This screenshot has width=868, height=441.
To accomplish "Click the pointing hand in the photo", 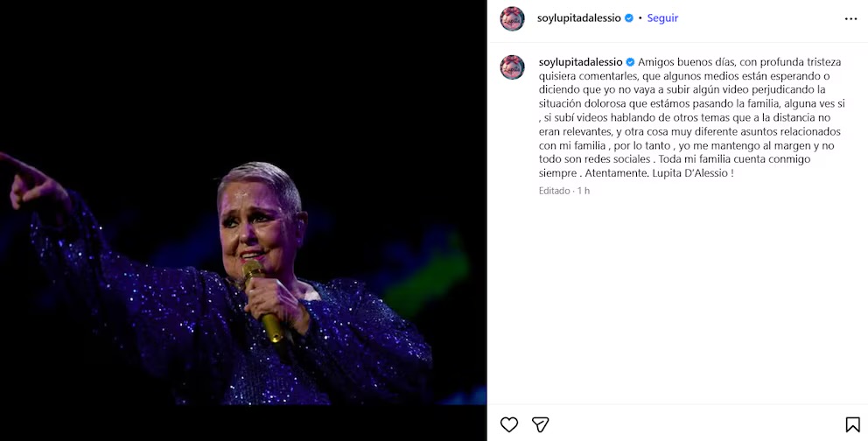I will coord(26,179).
